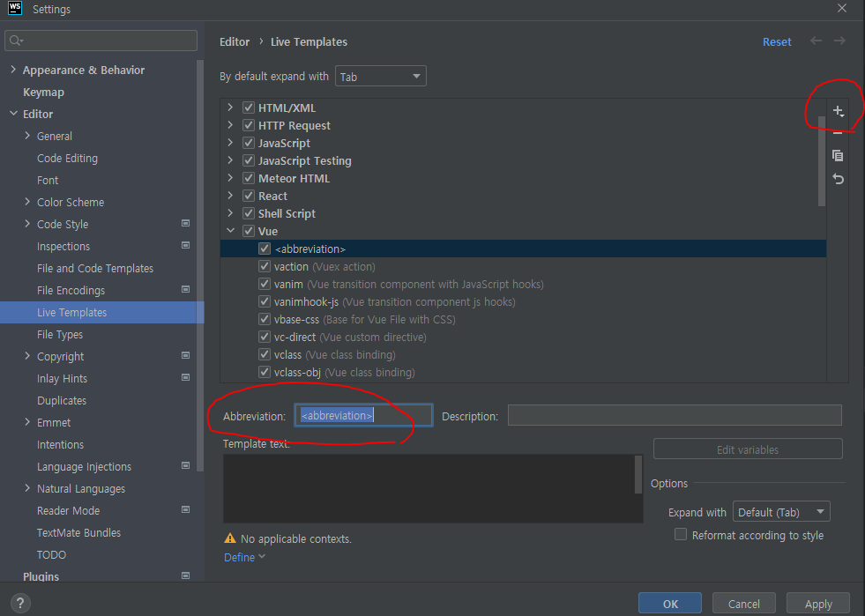Viewport: 865px width, 616px height.
Task: Go to Code Editing settings
Action: point(67,159)
